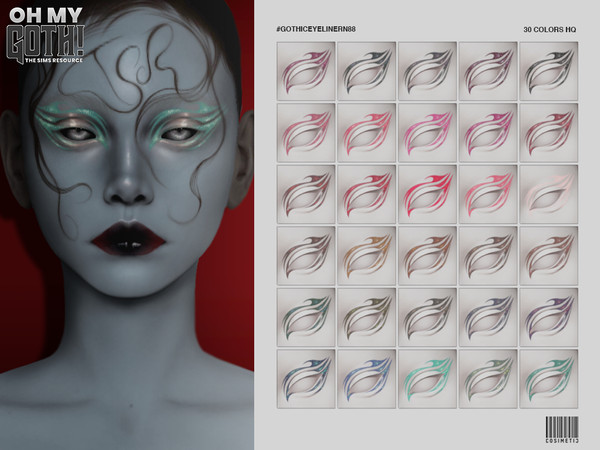
Task: Select the last teal-green swatch in the bottom row
Action: [x=550, y=378]
